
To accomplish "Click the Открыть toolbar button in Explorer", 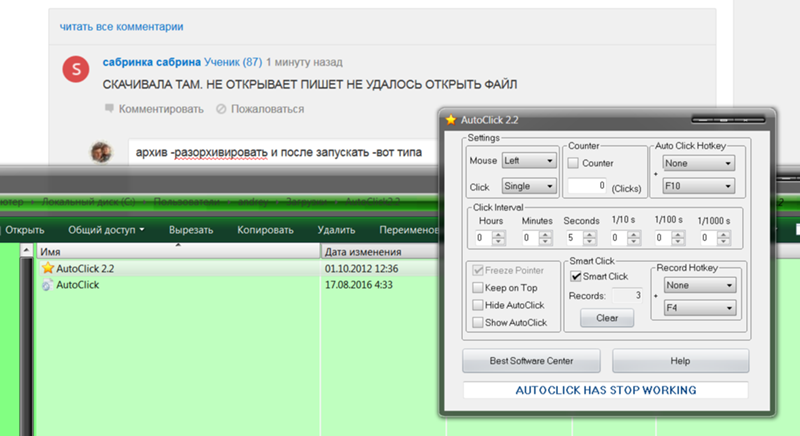I will [24, 230].
